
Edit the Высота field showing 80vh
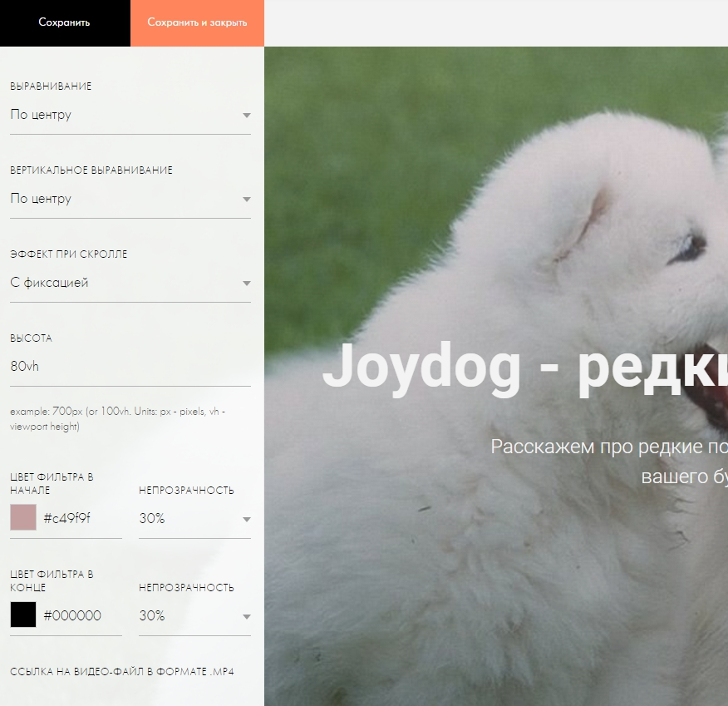click(130, 367)
